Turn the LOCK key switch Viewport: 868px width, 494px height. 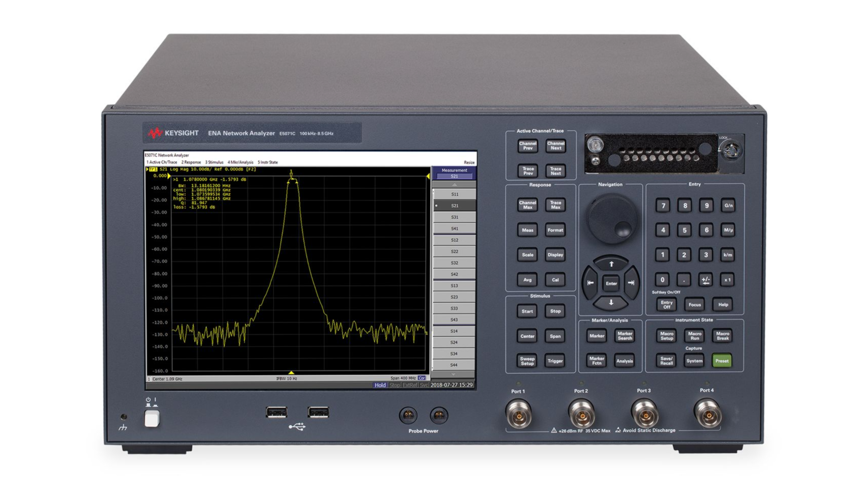click(x=732, y=151)
